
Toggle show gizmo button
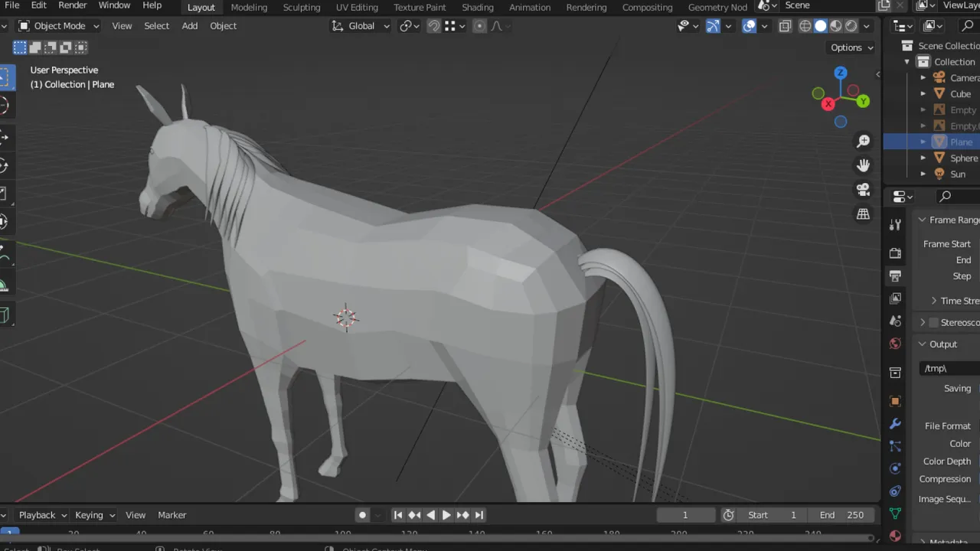click(x=713, y=26)
